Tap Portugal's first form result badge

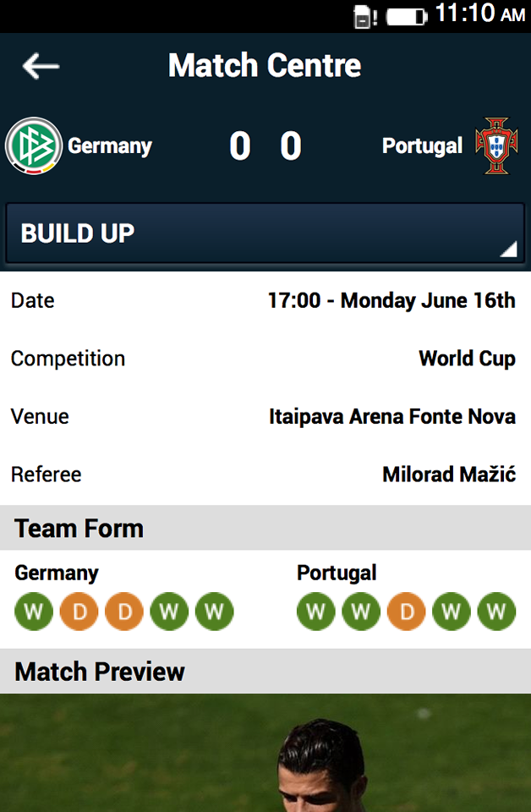click(316, 612)
